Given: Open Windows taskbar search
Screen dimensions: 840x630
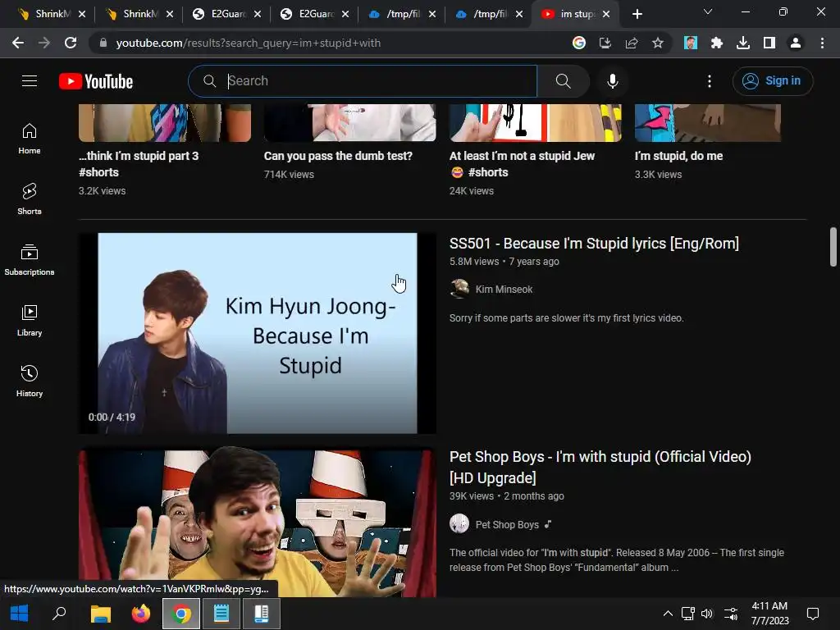Looking at the screenshot, I should 59,614.
